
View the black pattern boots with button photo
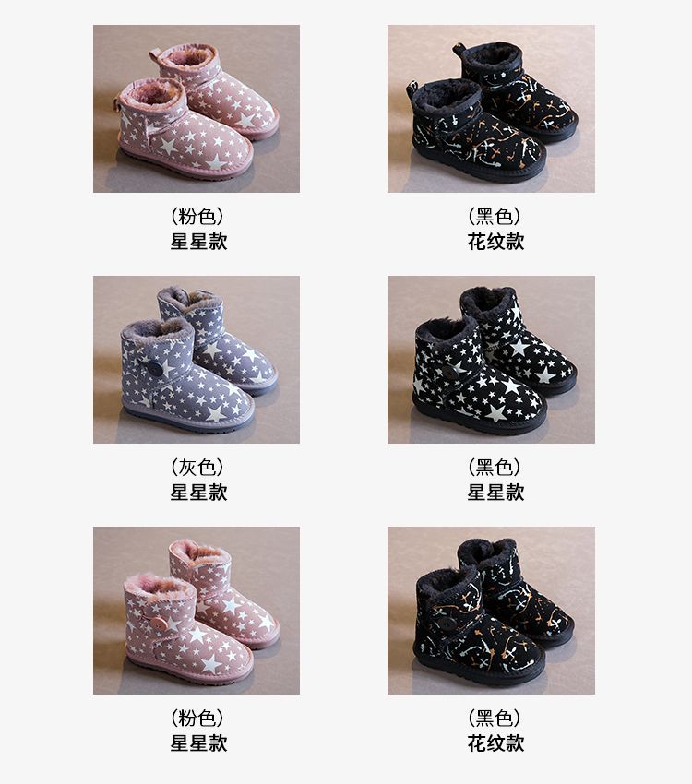(491, 610)
